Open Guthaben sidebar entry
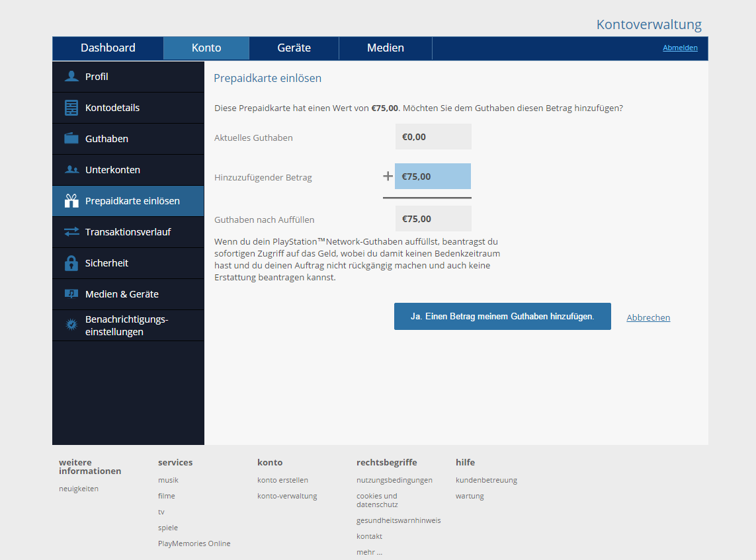Image resolution: width=756 pixels, height=560 pixels. [128, 139]
